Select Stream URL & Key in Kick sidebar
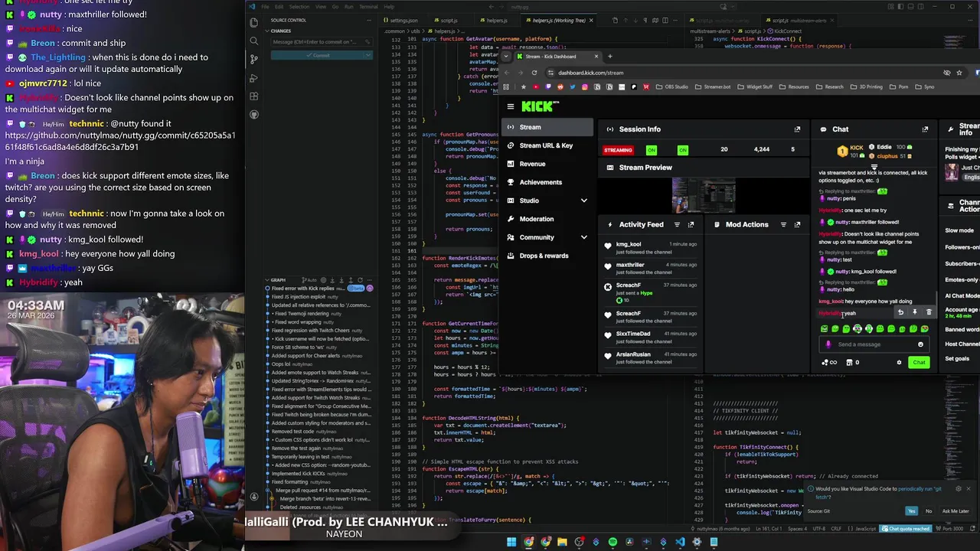Viewport: 980px width, 551px height. (546, 145)
